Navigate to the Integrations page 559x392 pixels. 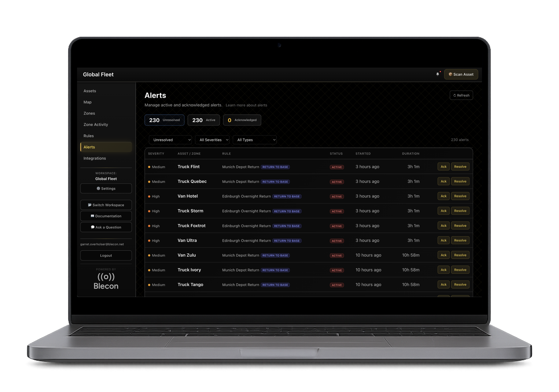pyautogui.click(x=95, y=158)
